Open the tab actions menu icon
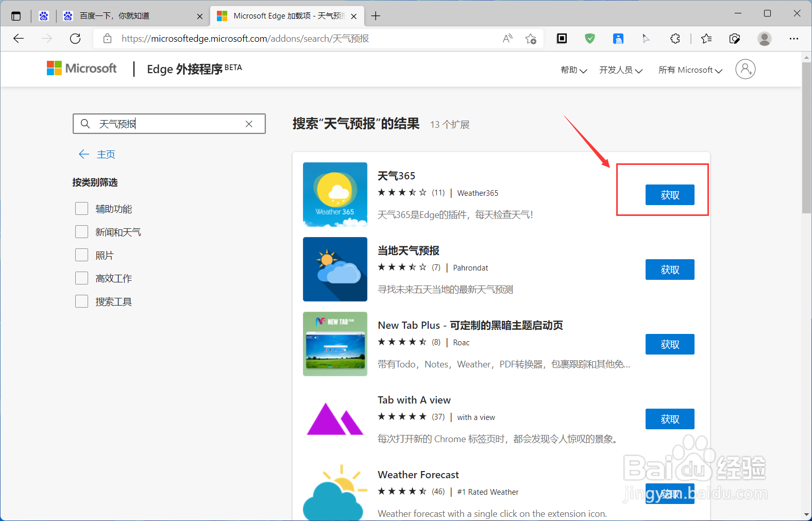The image size is (812, 521). point(16,16)
